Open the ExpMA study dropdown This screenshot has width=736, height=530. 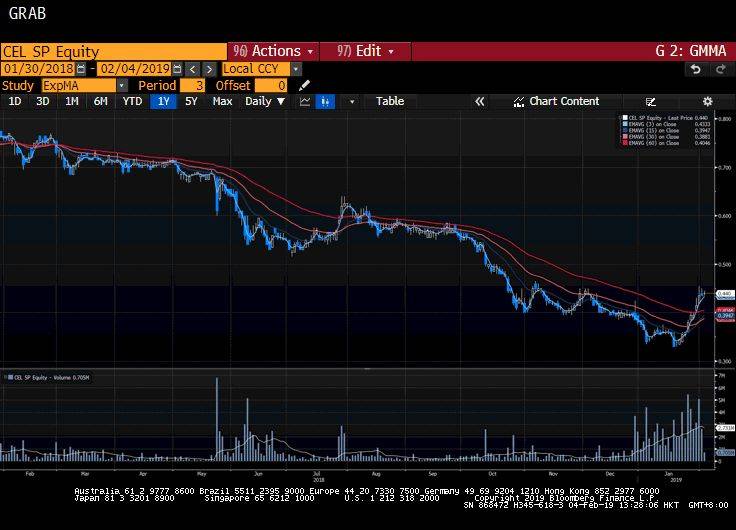[121, 86]
